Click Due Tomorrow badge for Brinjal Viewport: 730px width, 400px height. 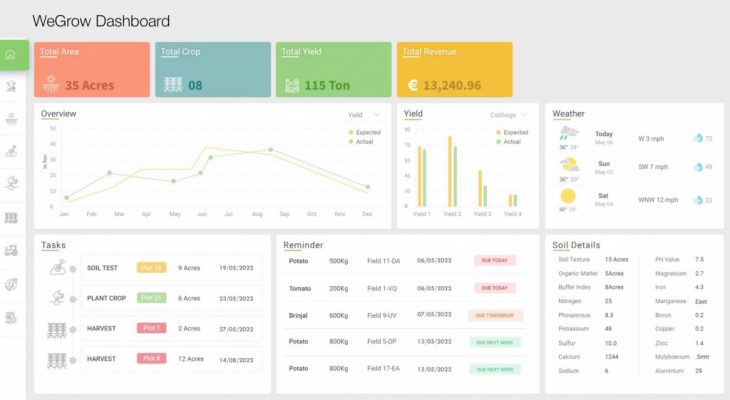pyautogui.click(x=496, y=315)
